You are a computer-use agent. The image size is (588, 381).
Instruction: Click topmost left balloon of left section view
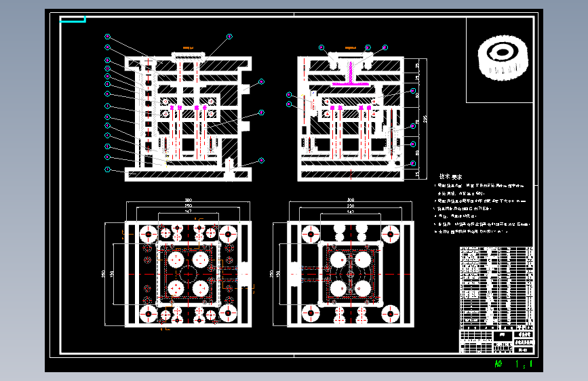click(108, 37)
